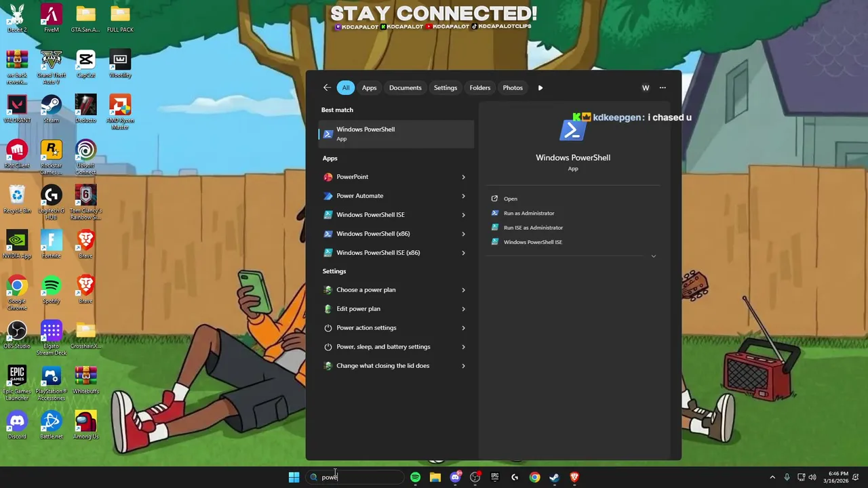The height and width of the screenshot is (488, 868).
Task: Open PowerPoint from Apps results
Action: pos(352,177)
